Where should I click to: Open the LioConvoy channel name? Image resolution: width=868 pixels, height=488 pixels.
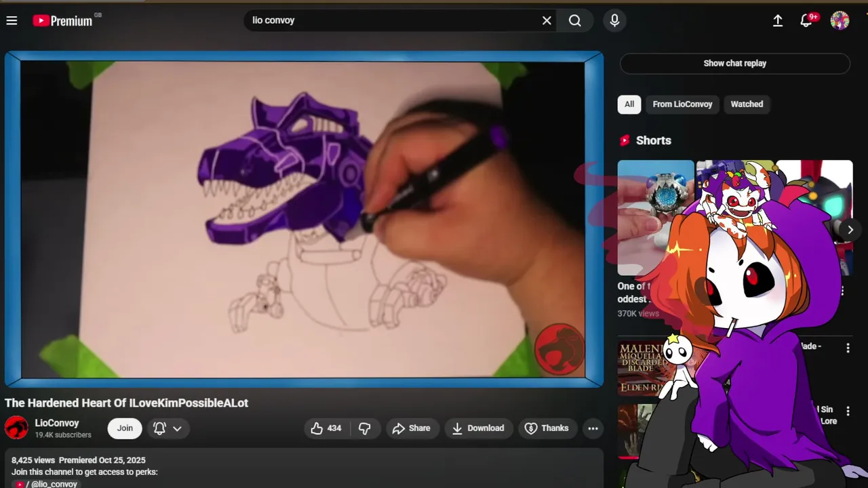click(57, 423)
